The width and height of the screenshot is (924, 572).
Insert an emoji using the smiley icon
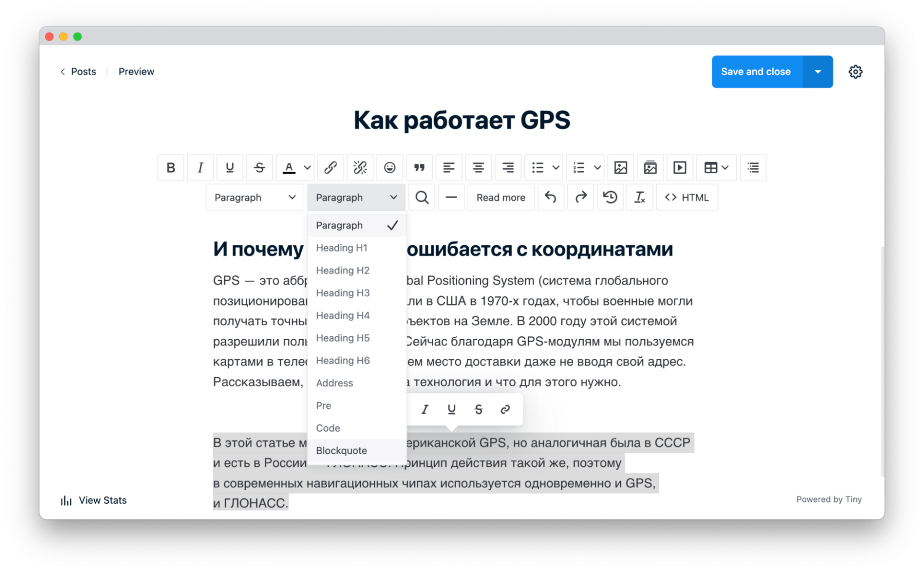[x=389, y=167]
